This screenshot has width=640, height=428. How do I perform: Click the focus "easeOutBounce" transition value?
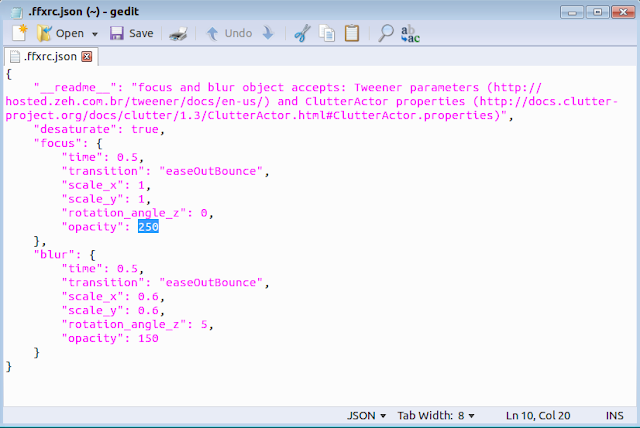pos(211,171)
